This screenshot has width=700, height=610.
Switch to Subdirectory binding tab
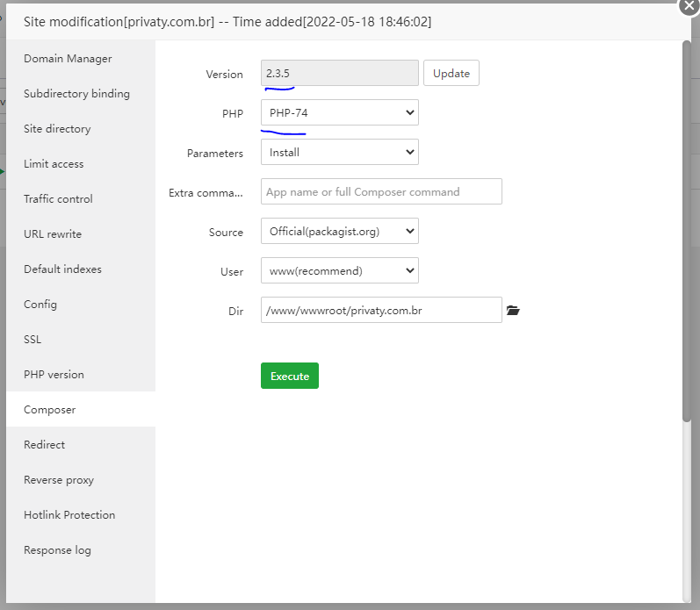pyautogui.click(x=76, y=94)
